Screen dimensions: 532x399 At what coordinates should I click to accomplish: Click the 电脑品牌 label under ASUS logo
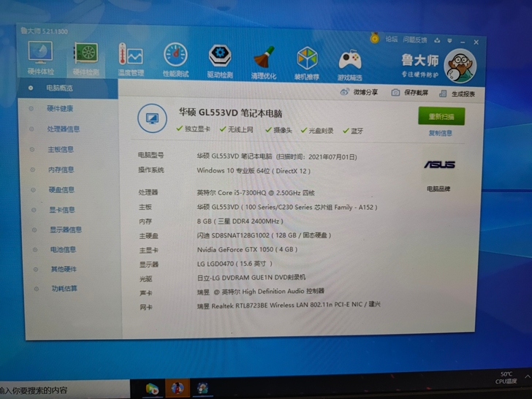pos(438,189)
